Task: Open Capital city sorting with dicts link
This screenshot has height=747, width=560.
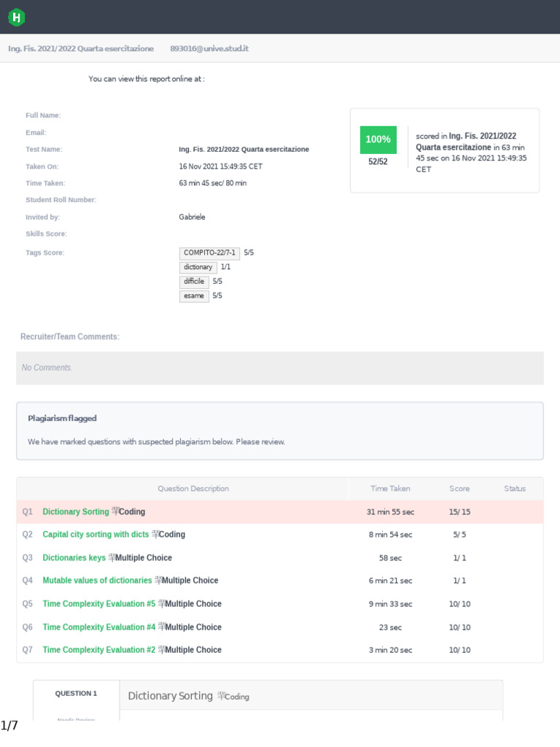Action: tap(96, 535)
